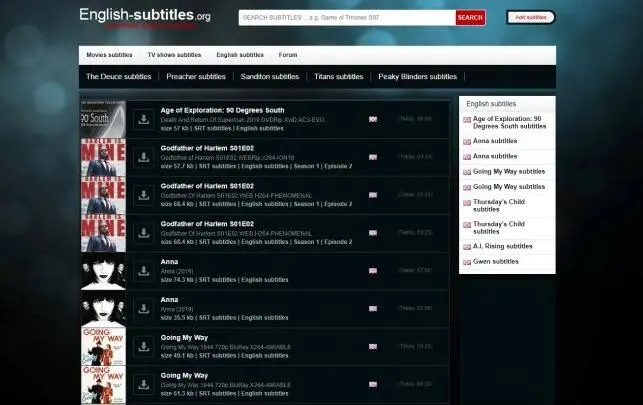This screenshot has width=643, height=405.
Task: Open Sanditon subtitles link
Action: 270,77
